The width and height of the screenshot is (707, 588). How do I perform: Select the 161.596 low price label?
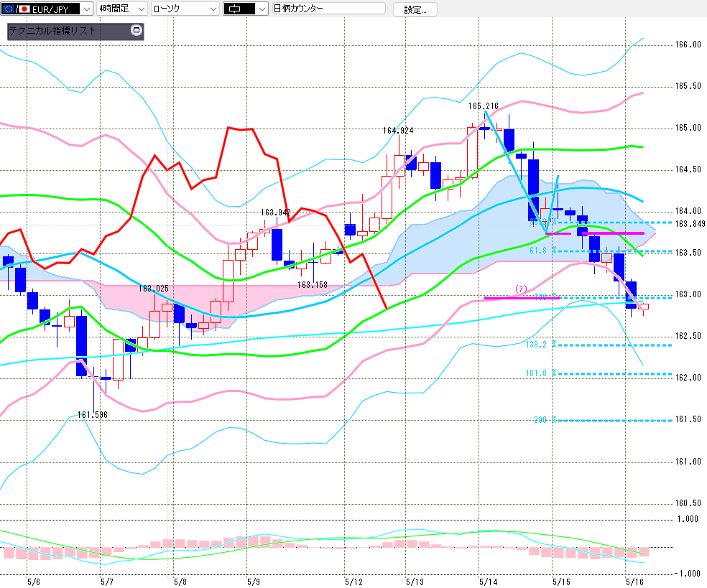[x=93, y=414]
